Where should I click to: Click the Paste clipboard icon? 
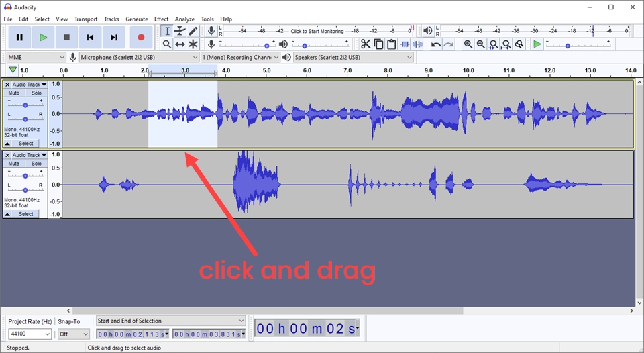[391, 44]
